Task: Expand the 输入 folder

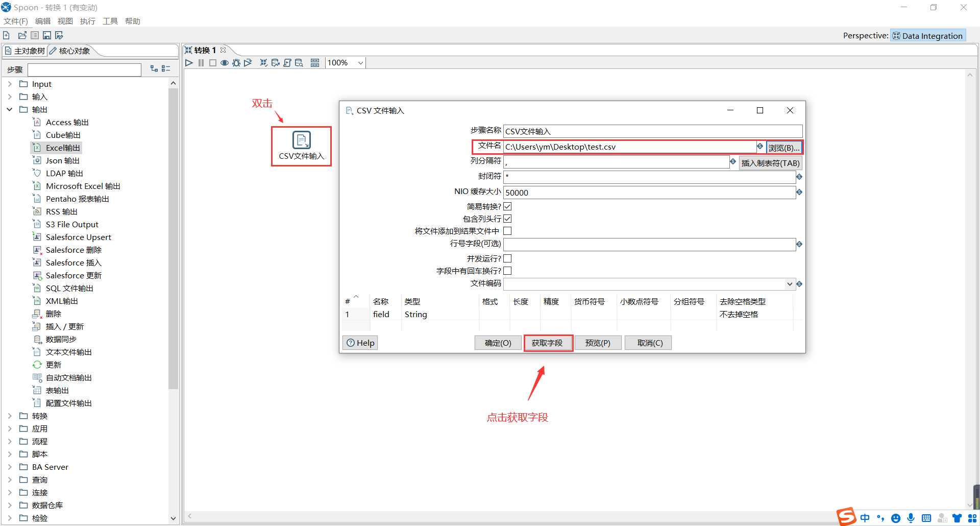Action: 10,97
